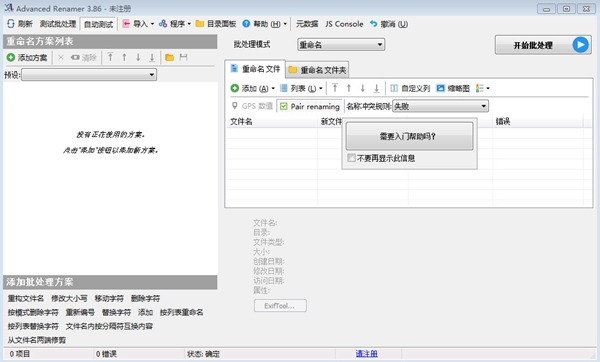Screen dimensions: 600x362
Task: Click the X delete method icon
Action: coord(61,57)
